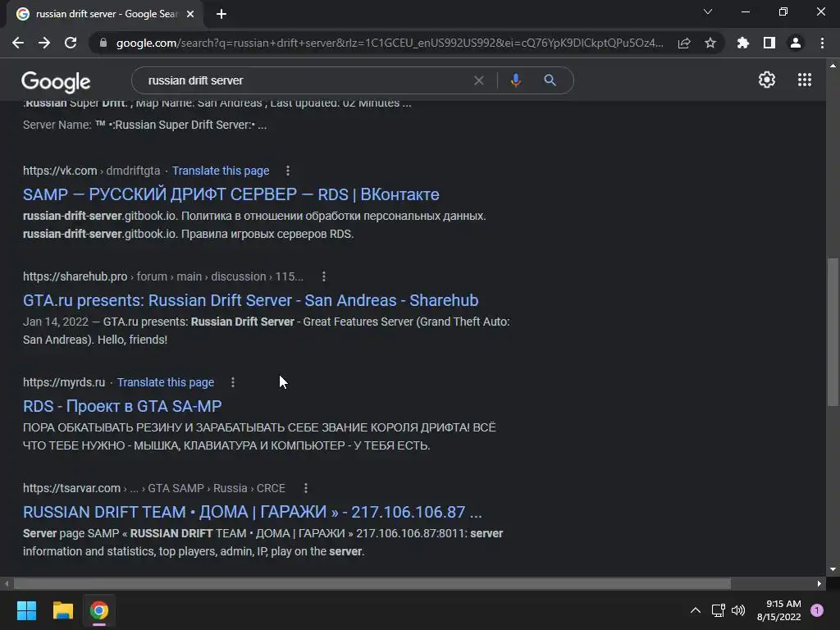Open notification center badge
This screenshot has height=630, width=840.
817,610
